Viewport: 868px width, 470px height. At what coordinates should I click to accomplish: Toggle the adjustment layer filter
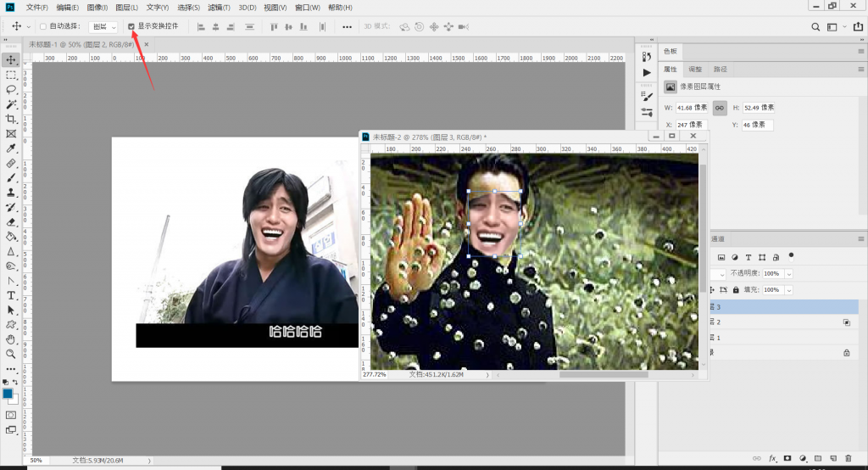[x=735, y=257]
